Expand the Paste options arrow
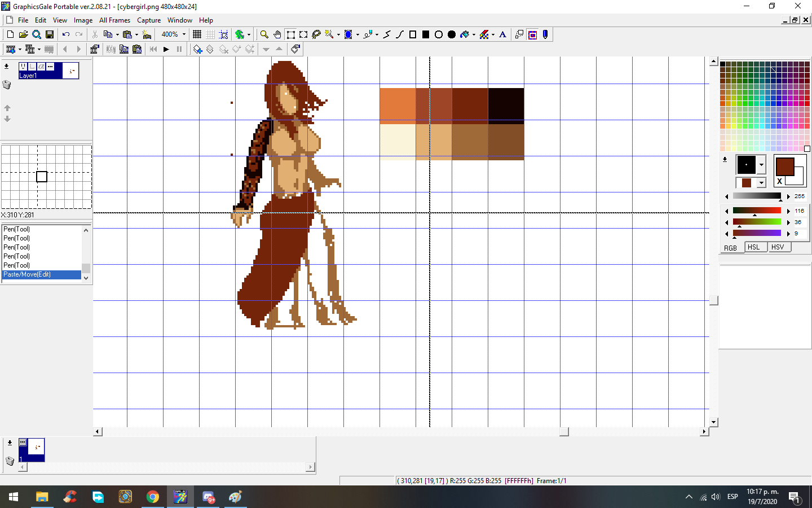This screenshot has height=508, width=812. pyautogui.click(x=136, y=34)
